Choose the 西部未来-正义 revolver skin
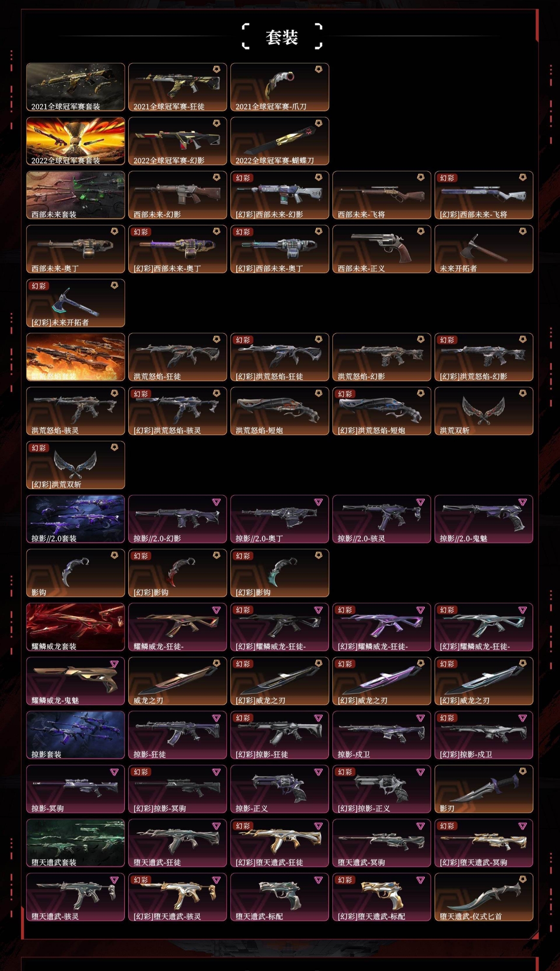Viewport: 560px width, 971px height. point(381,249)
